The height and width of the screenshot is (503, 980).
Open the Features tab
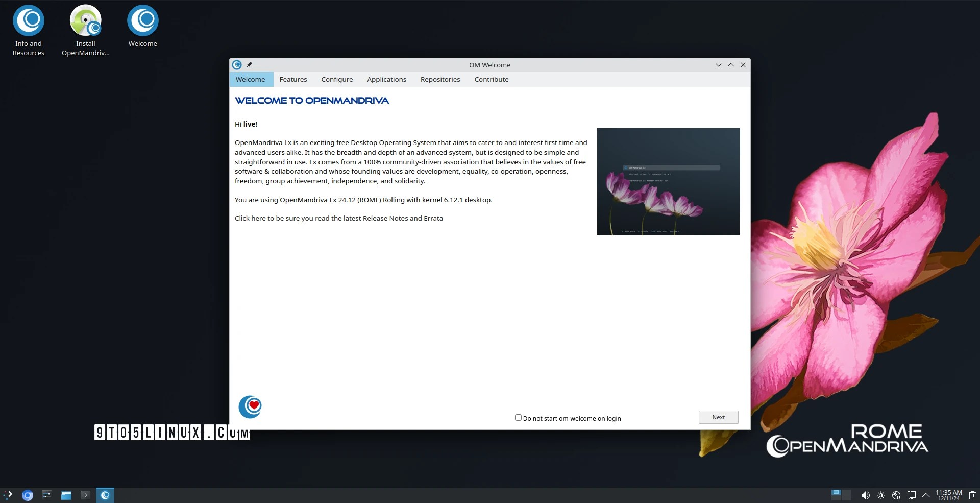coord(293,79)
